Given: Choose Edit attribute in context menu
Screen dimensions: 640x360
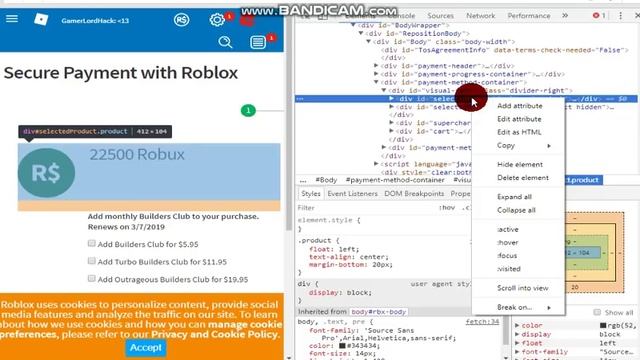Looking at the screenshot, I should (518, 119).
